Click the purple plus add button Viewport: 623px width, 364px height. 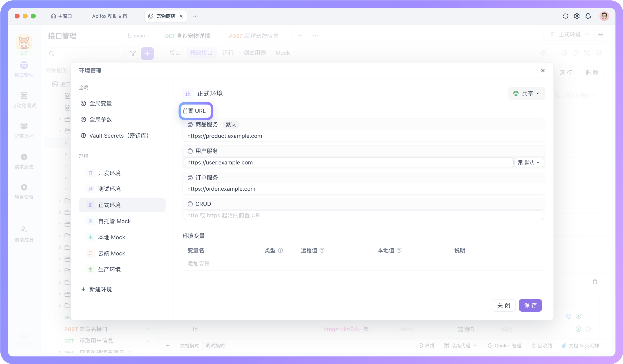(x=147, y=53)
